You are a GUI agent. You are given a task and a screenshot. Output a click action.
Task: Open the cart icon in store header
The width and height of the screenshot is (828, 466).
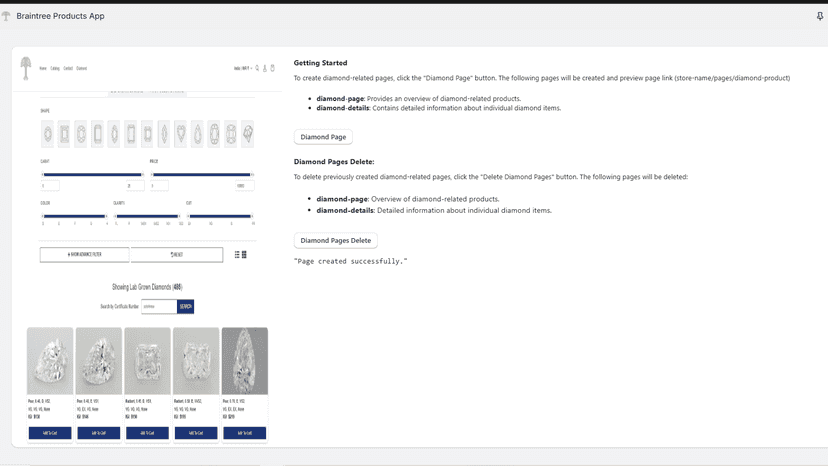coord(272,68)
